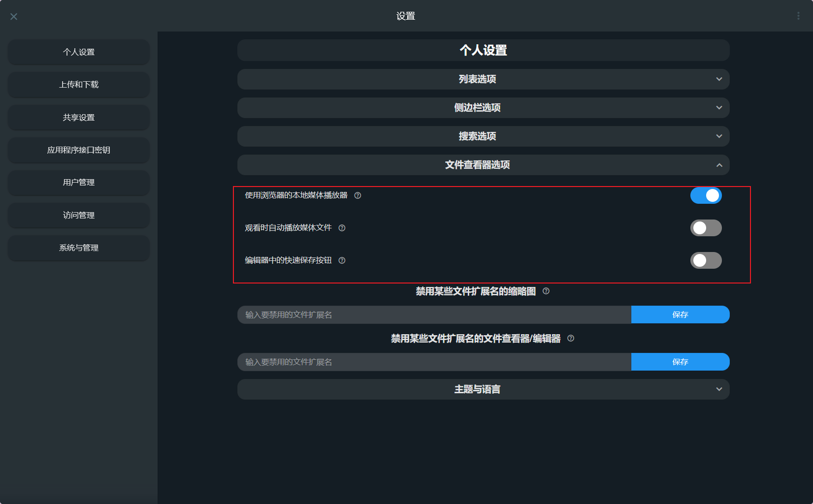The height and width of the screenshot is (504, 813).
Task: Click the help icon beside 禁用某些文件扩展名的文件查看器/编辑器
Action: [x=571, y=339]
